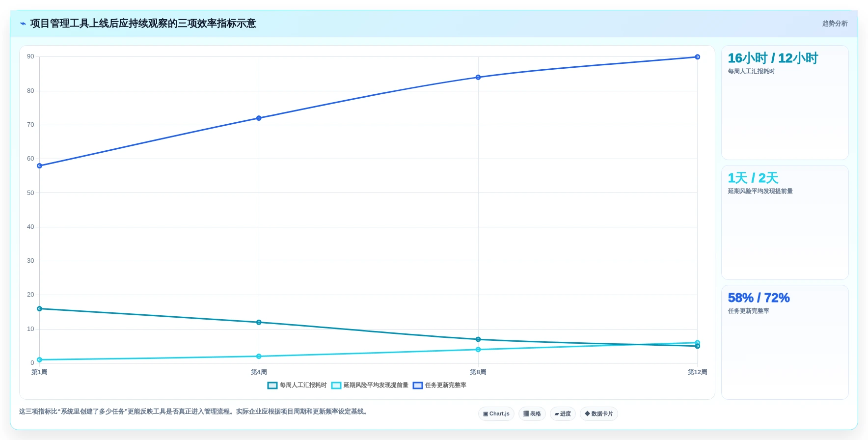The width and height of the screenshot is (868, 440).
Task: Click the 58% / 72% card value
Action: coord(759,298)
